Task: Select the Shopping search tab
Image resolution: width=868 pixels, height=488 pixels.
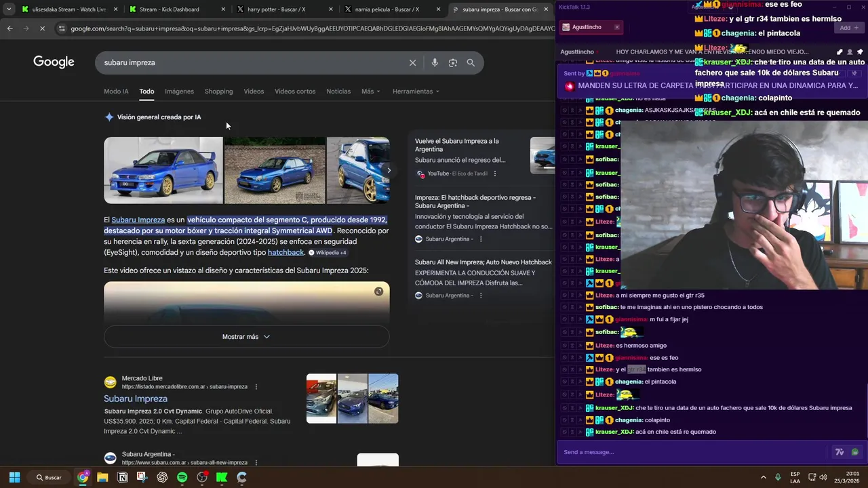Action: click(218, 91)
